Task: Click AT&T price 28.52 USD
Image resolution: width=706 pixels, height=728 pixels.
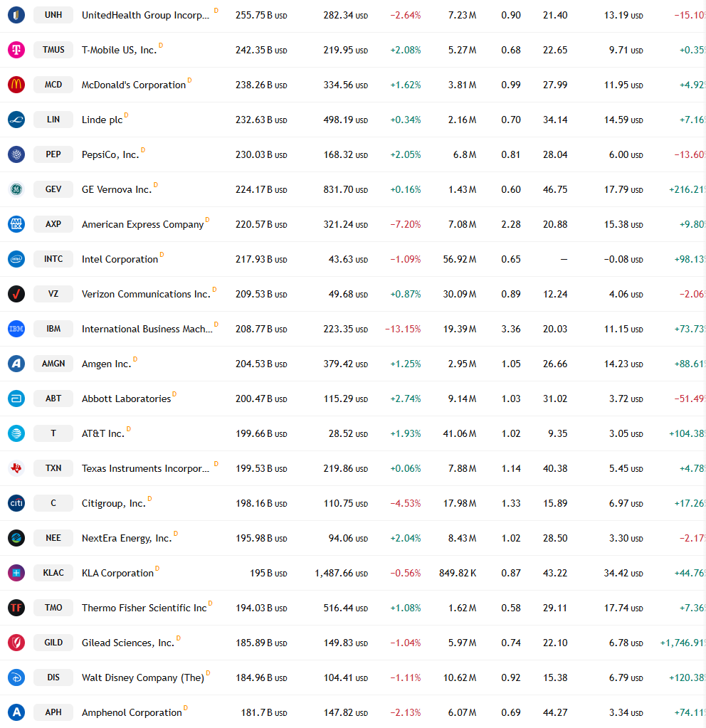Action: (348, 433)
